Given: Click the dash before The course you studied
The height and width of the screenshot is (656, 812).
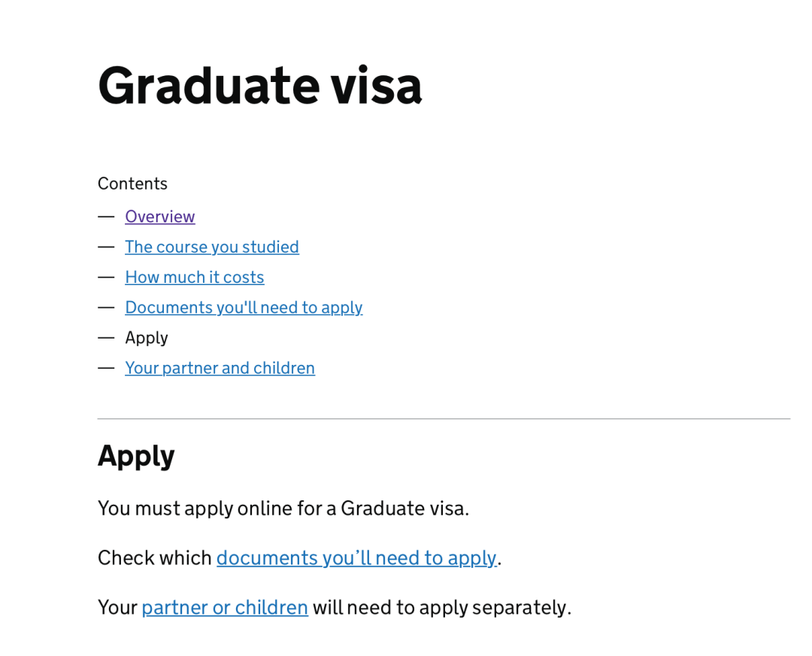Looking at the screenshot, I should [106, 248].
